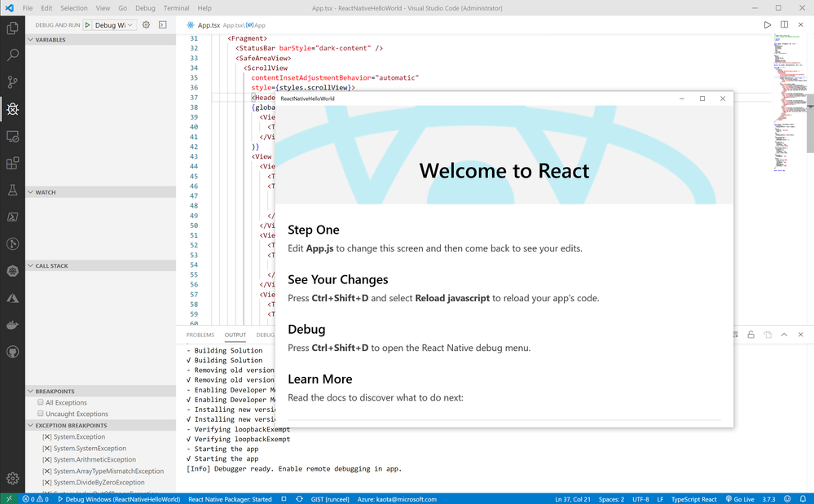The width and height of the screenshot is (814, 504).
Task: Start debugging with green play arrow
Action: [x=88, y=25]
